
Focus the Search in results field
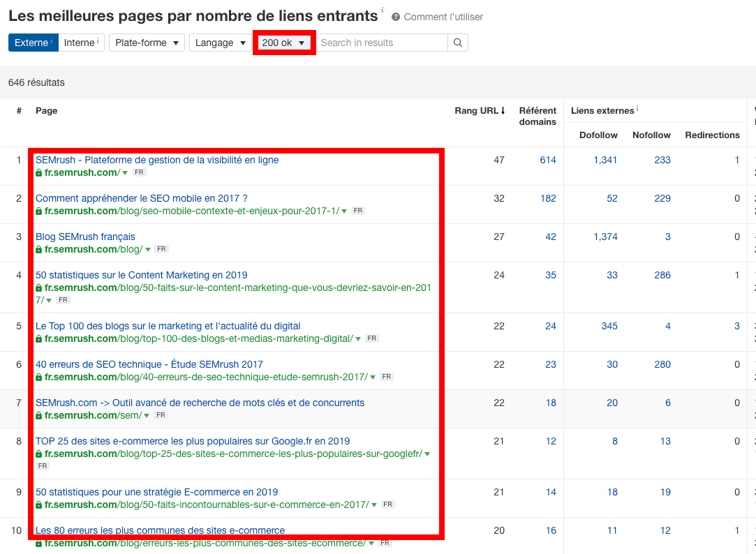pyautogui.click(x=382, y=43)
